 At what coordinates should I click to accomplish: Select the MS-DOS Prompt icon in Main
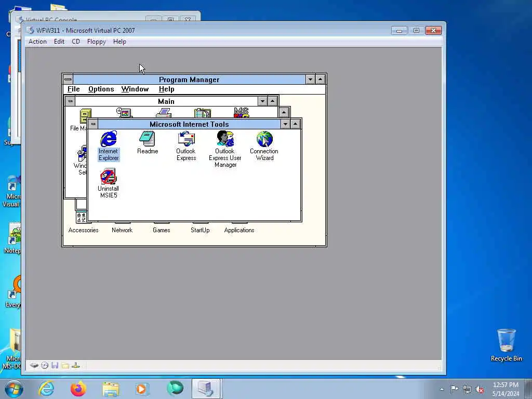(241, 113)
